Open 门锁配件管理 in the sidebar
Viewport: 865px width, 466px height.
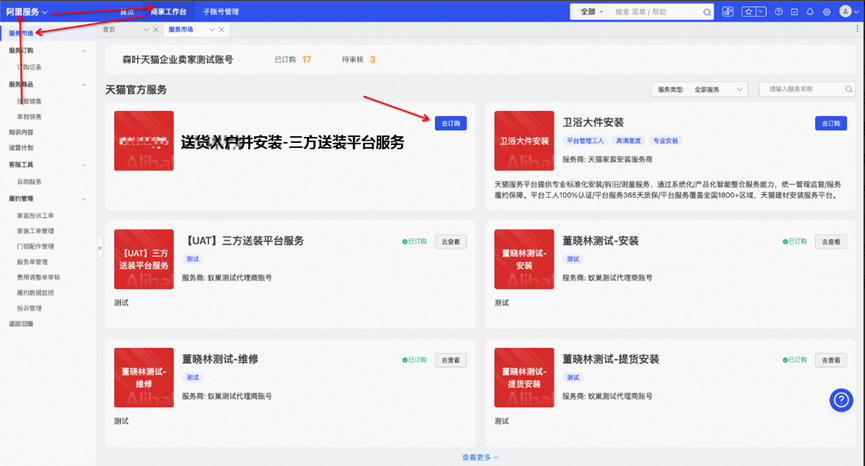(x=35, y=247)
